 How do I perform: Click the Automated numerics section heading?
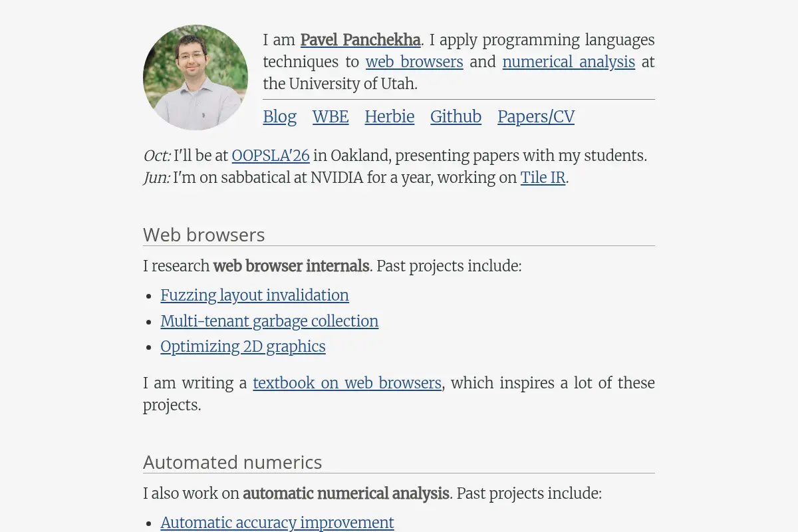coord(233,462)
